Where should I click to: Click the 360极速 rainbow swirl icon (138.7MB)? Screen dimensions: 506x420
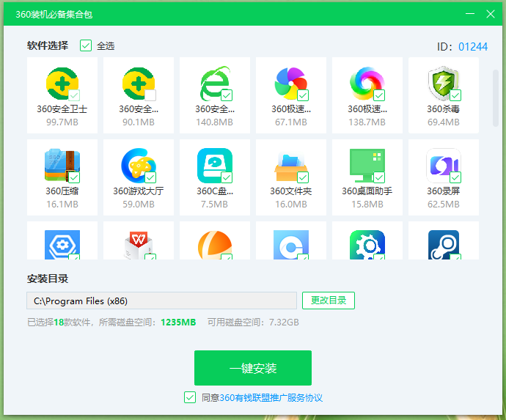coord(367,84)
